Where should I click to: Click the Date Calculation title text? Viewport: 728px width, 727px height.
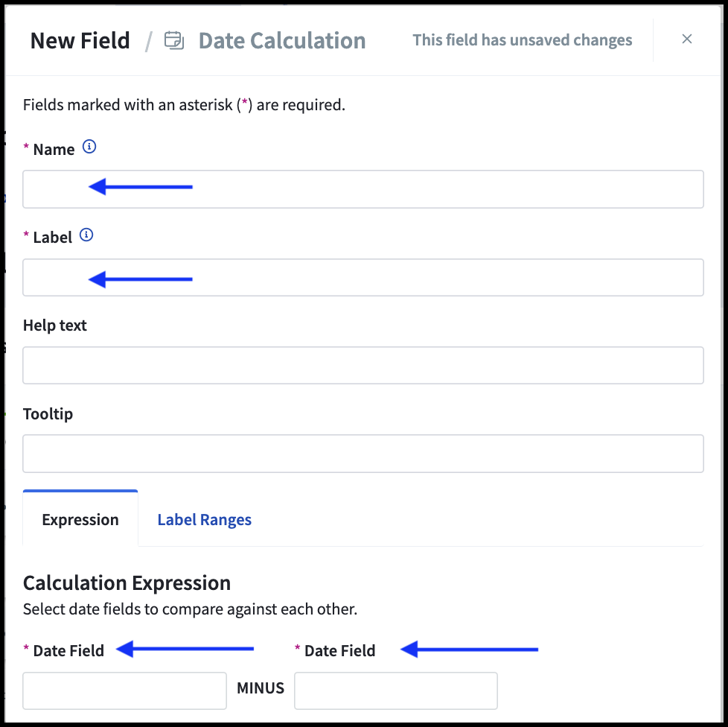282,40
